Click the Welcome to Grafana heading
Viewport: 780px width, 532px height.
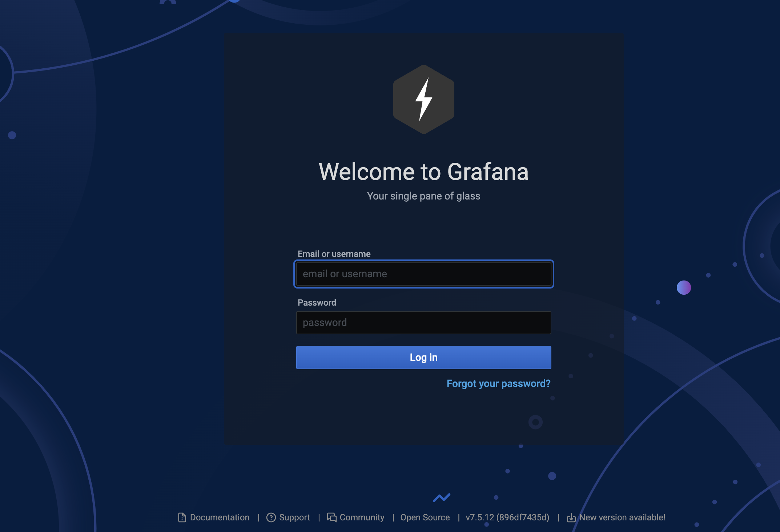tap(423, 172)
